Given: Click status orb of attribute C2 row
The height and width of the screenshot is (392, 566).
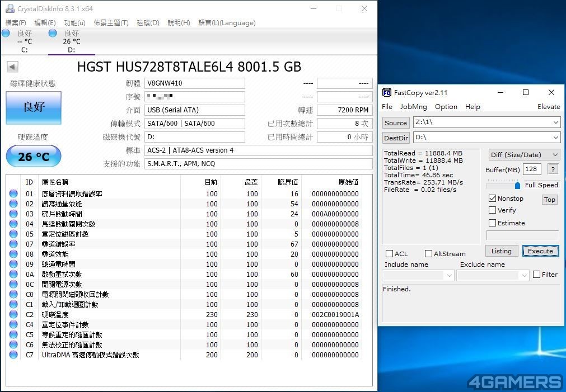Looking at the screenshot, I should pyautogui.click(x=14, y=314).
